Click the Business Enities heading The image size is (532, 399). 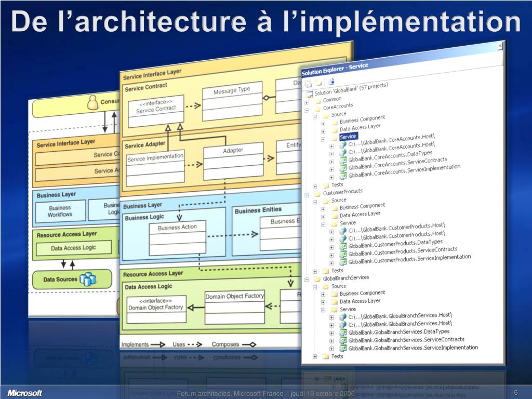pyautogui.click(x=258, y=210)
